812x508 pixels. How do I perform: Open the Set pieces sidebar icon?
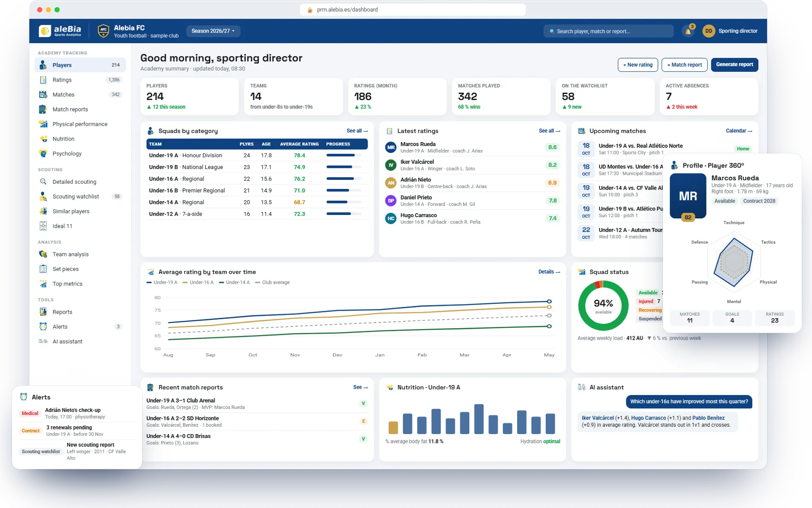click(x=43, y=269)
